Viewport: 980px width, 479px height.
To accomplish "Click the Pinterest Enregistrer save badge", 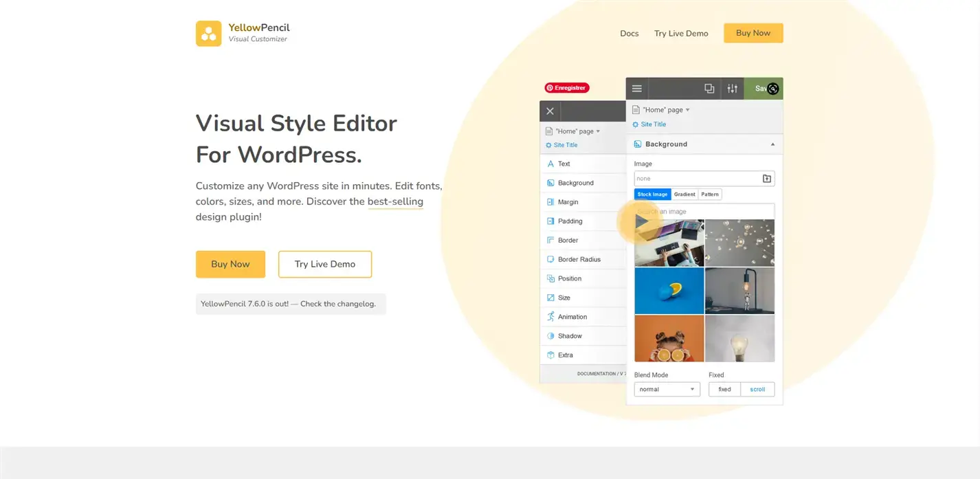I will click(x=567, y=88).
